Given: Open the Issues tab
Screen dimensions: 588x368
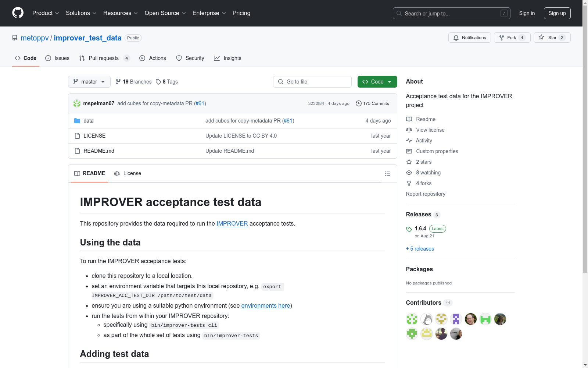Looking at the screenshot, I should pos(57,58).
